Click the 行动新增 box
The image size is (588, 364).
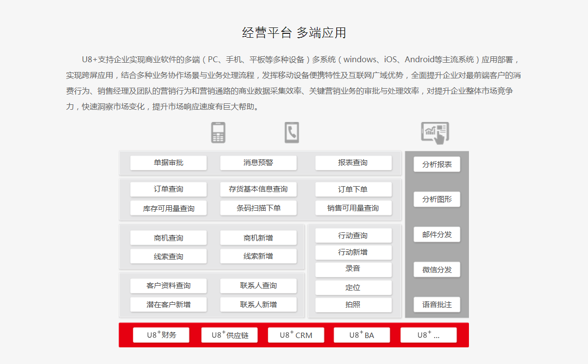(x=353, y=252)
